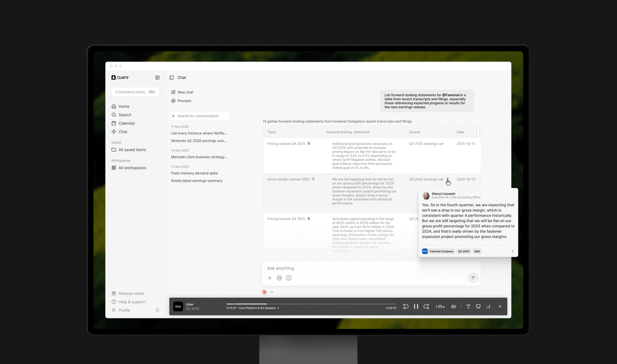Click the plus attachment icon
The height and width of the screenshot is (364, 617).
point(270,278)
